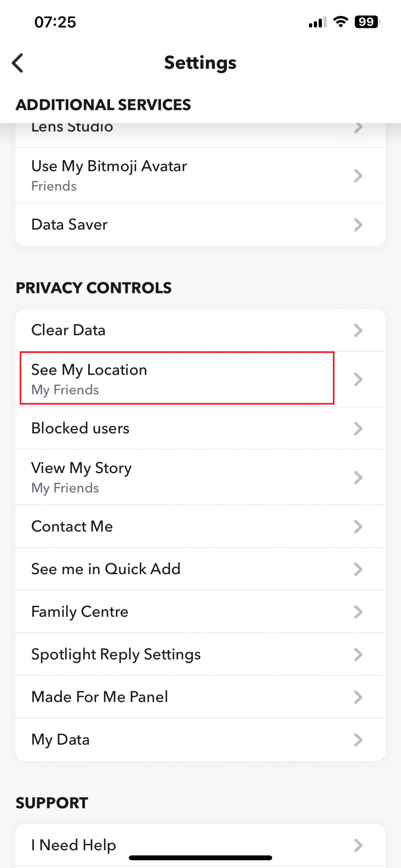Open See My Location setting
Screen dimensions: 401x868
click(x=200, y=379)
